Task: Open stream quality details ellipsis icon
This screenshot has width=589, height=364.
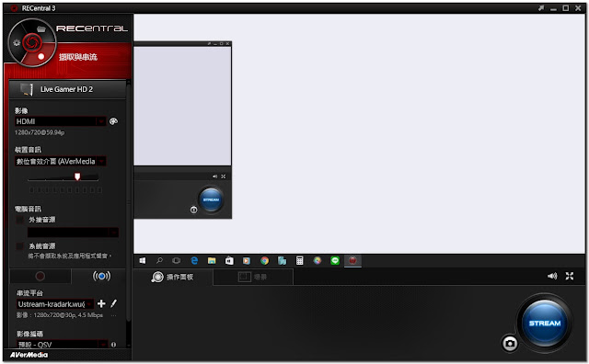Action: coord(113,315)
